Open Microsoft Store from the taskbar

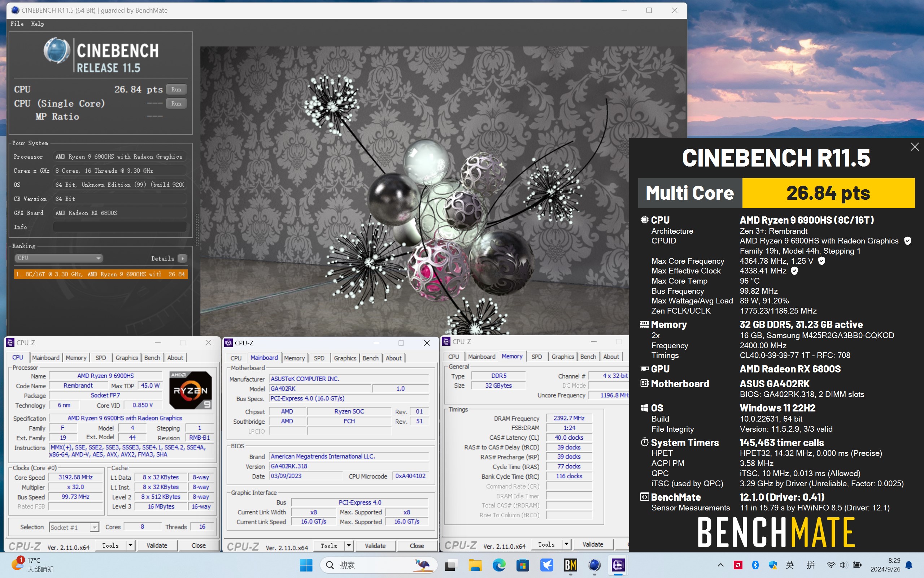point(523,565)
